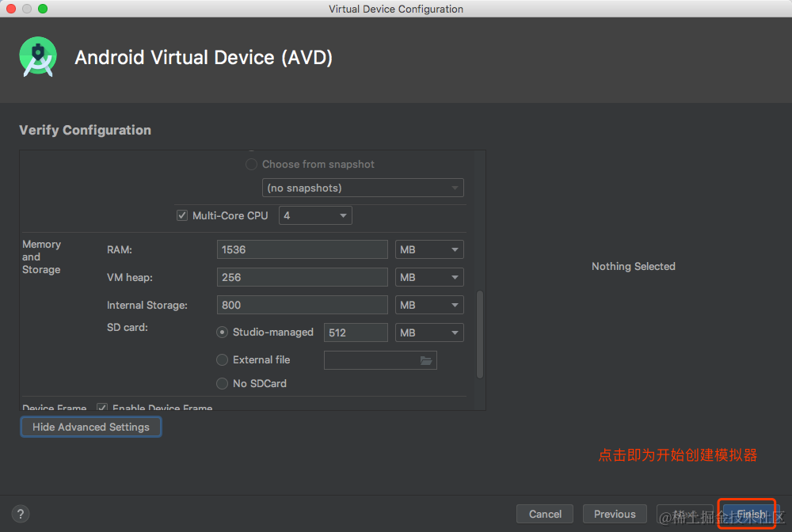Viewport: 792px width, 532px height.
Task: Click the Previous button
Action: tap(615, 514)
